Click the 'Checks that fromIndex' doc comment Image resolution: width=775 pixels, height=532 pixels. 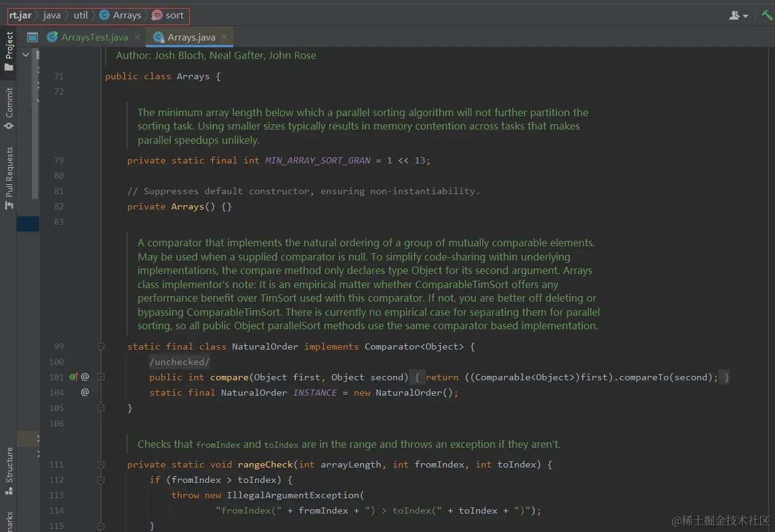click(x=349, y=444)
